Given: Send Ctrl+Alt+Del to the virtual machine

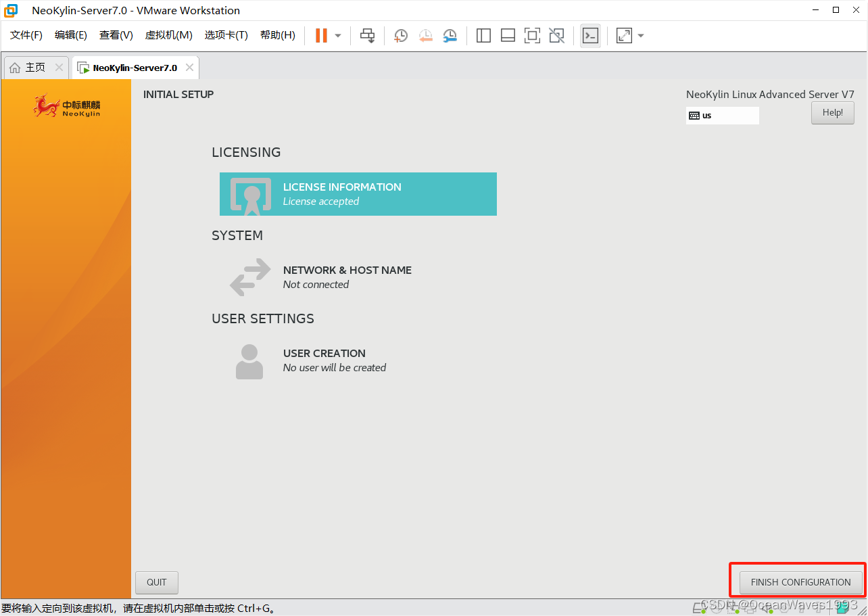Looking at the screenshot, I should pyautogui.click(x=367, y=36).
